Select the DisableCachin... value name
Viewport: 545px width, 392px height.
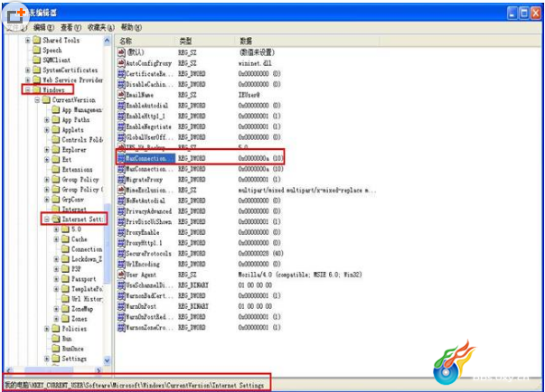pyautogui.click(x=149, y=84)
